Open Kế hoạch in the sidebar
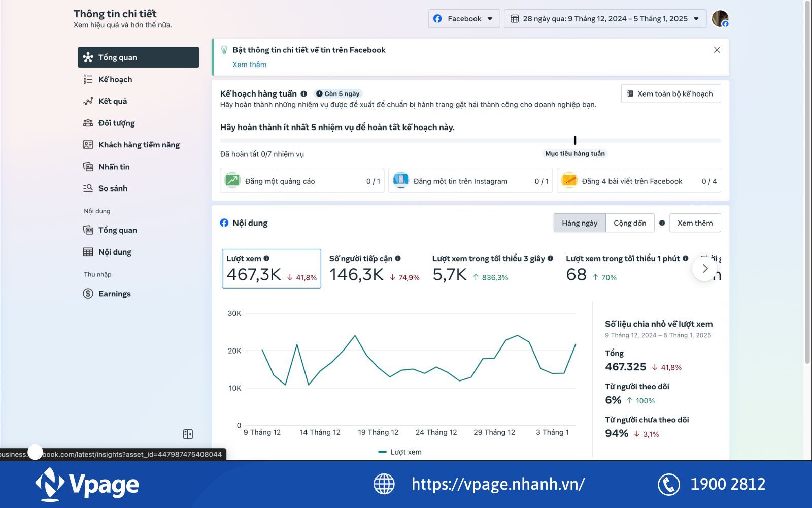 (139, 79)
